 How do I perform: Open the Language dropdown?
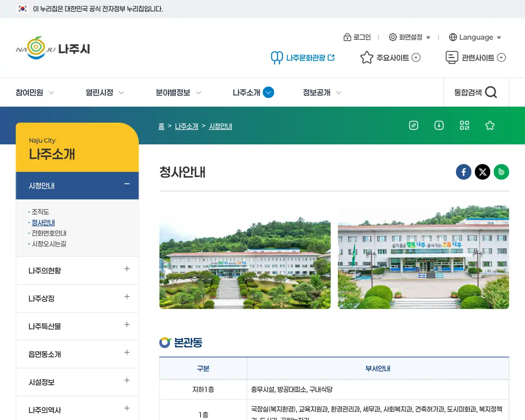click(x=475, y=37)
